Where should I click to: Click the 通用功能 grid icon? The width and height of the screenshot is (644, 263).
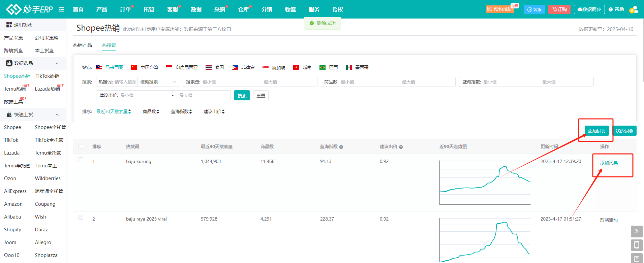(9, 25)
